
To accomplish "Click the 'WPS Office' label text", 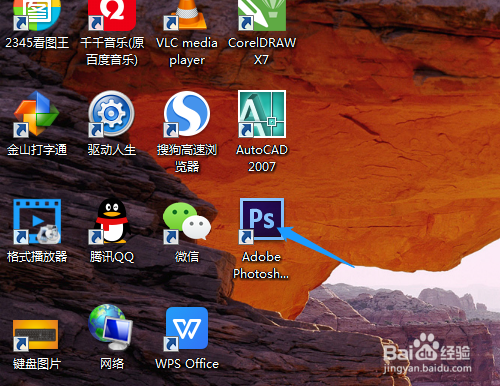I will pyautogui.click(x=187, y=364).
